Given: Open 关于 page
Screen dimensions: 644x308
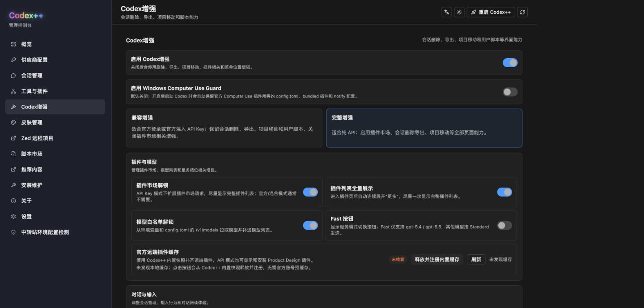Looking at the screenshot, I should coord(55,201).
